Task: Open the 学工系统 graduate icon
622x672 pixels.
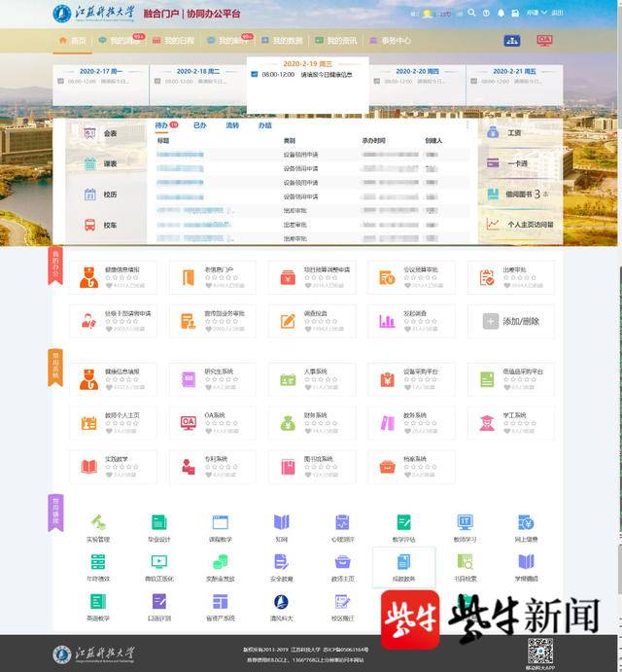Action: (x=486, y=423)
